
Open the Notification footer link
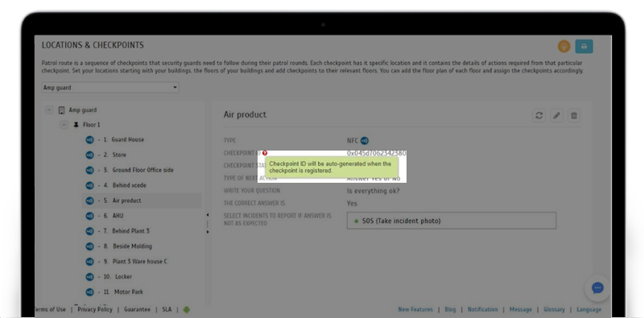[482, 309]
